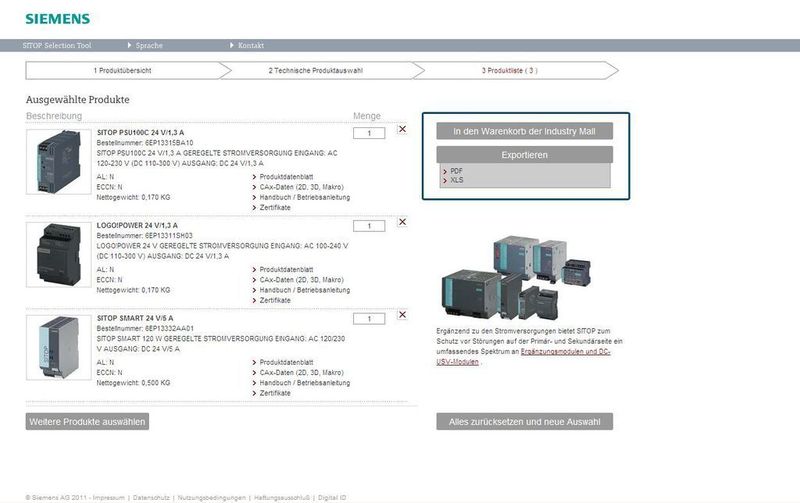
Task: Click quantity field for SITOP SMART
Action: (369, 319)
